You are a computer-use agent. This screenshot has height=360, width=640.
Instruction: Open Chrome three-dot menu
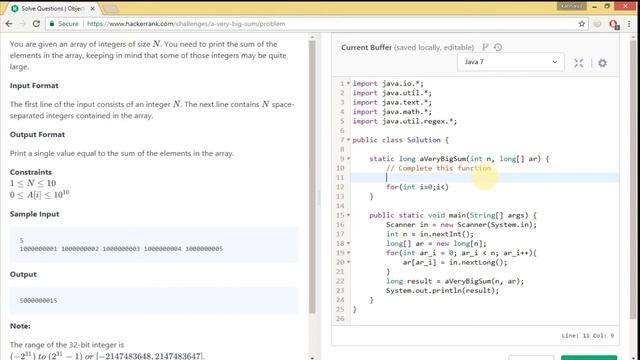629,24
